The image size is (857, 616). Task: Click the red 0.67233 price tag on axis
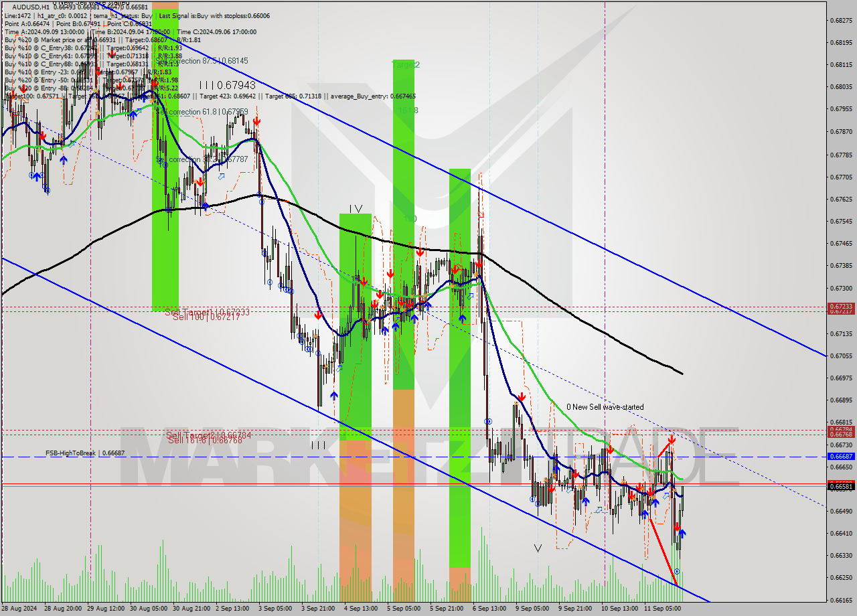841,306
